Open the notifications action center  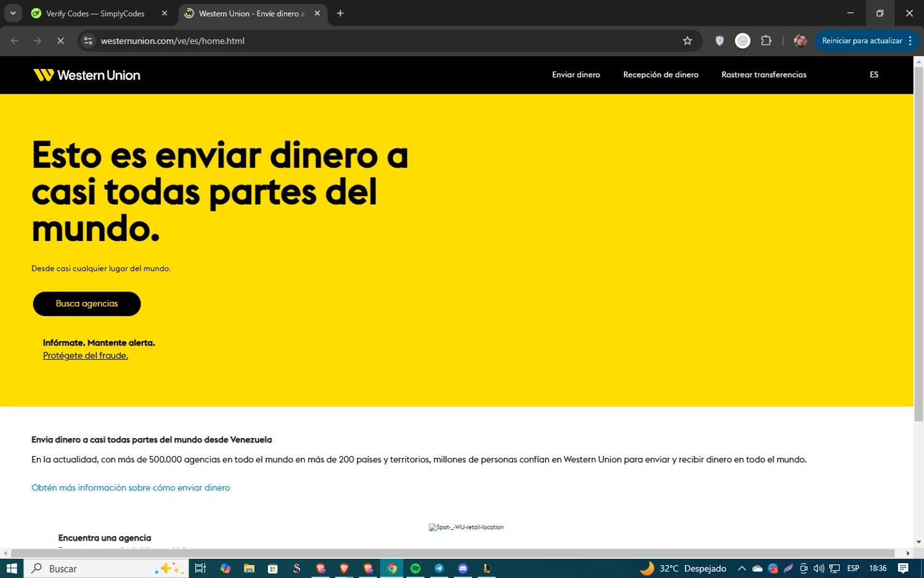903,568
